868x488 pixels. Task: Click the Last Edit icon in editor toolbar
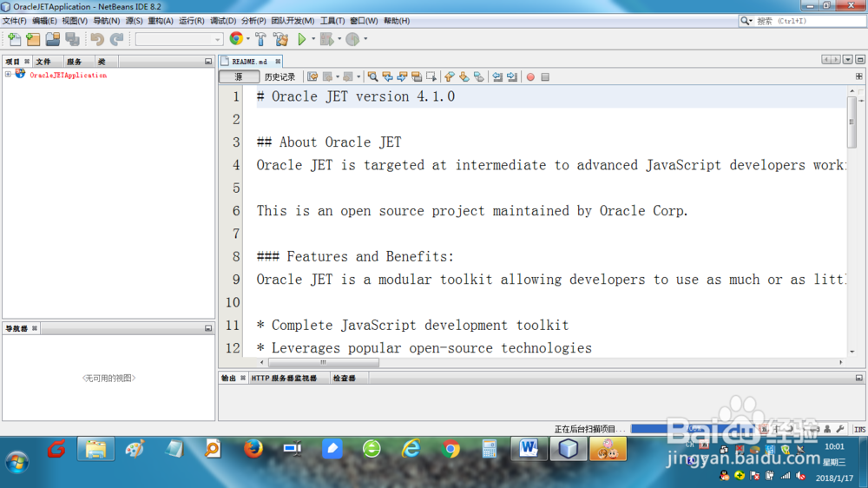[x=312, y=77]
